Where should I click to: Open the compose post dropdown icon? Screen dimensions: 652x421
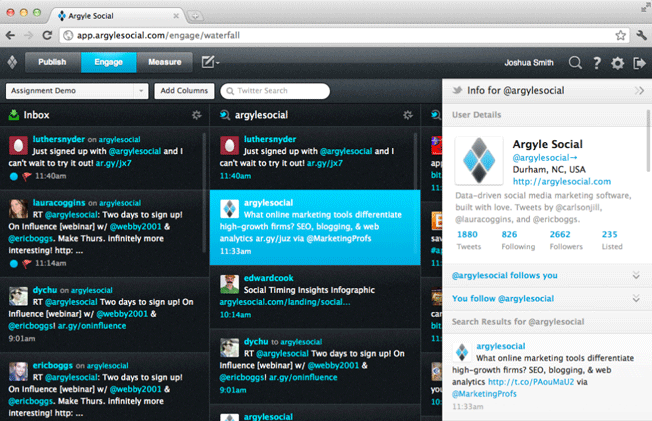pos(210,62)
